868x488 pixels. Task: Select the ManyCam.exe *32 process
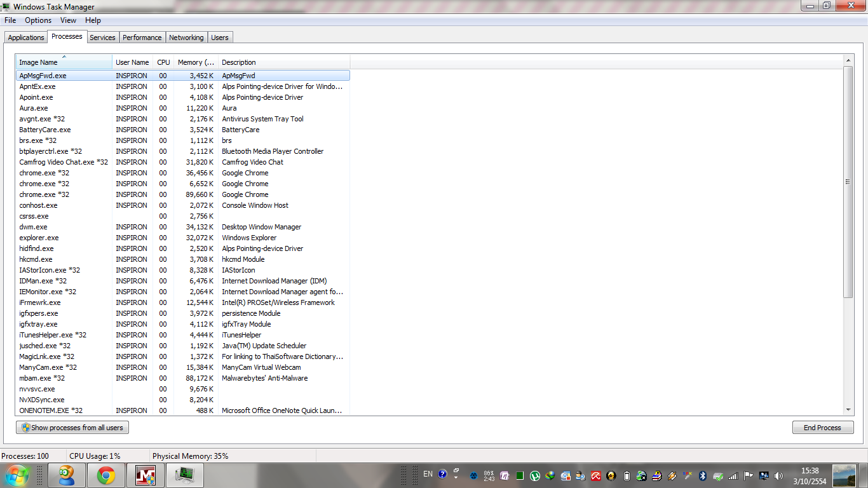point(183,367)
